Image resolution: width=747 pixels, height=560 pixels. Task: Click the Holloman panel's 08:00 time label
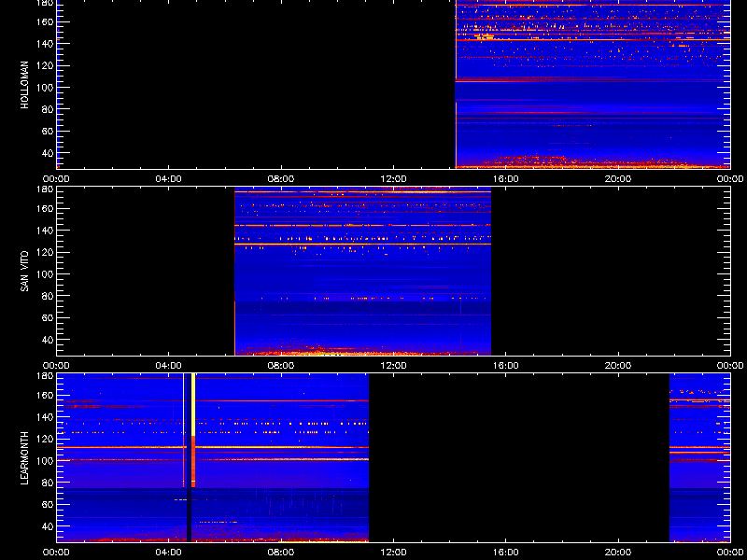tap(281, 179)
